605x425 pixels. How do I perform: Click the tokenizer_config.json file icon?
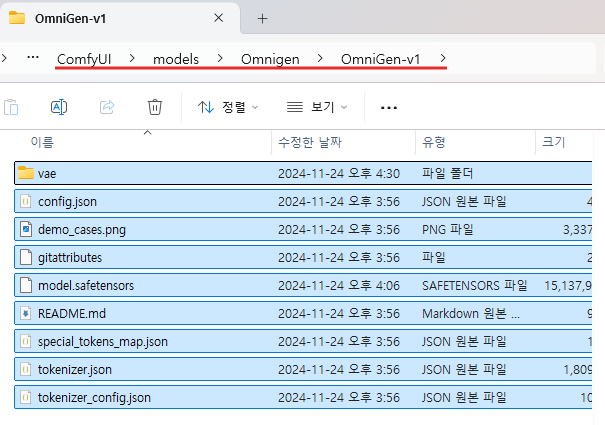click(25, 397)
